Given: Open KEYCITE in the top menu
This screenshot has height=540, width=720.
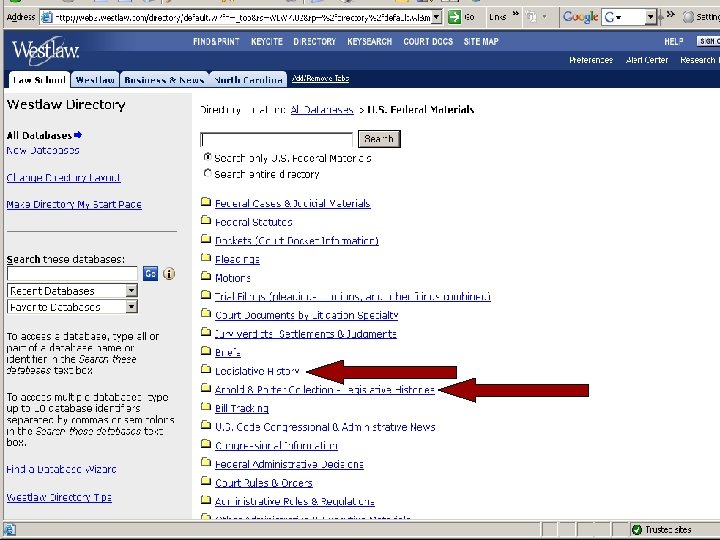Looking at the screenshot, I should (267, 42).
